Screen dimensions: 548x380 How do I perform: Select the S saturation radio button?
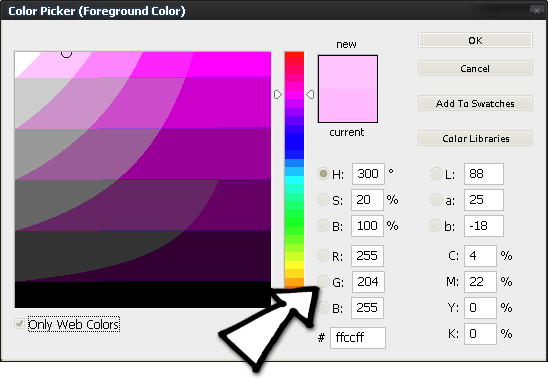(x=323, y=200)
